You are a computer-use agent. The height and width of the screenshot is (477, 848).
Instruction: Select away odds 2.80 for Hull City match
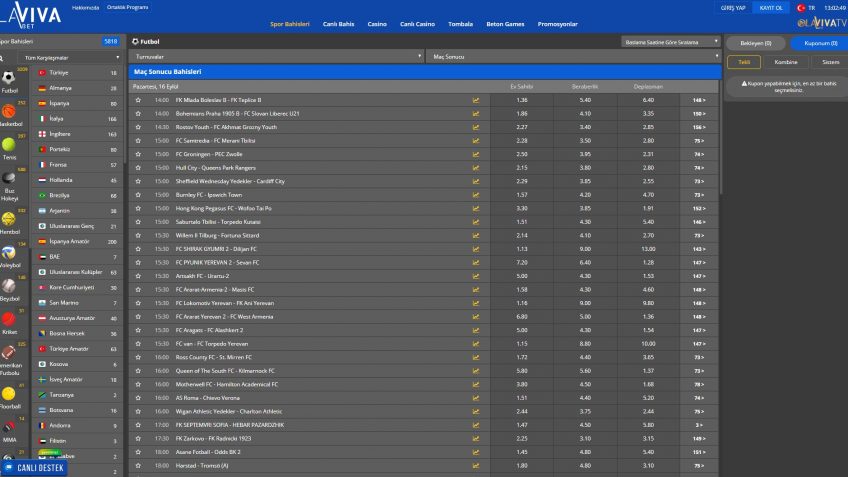648,168
